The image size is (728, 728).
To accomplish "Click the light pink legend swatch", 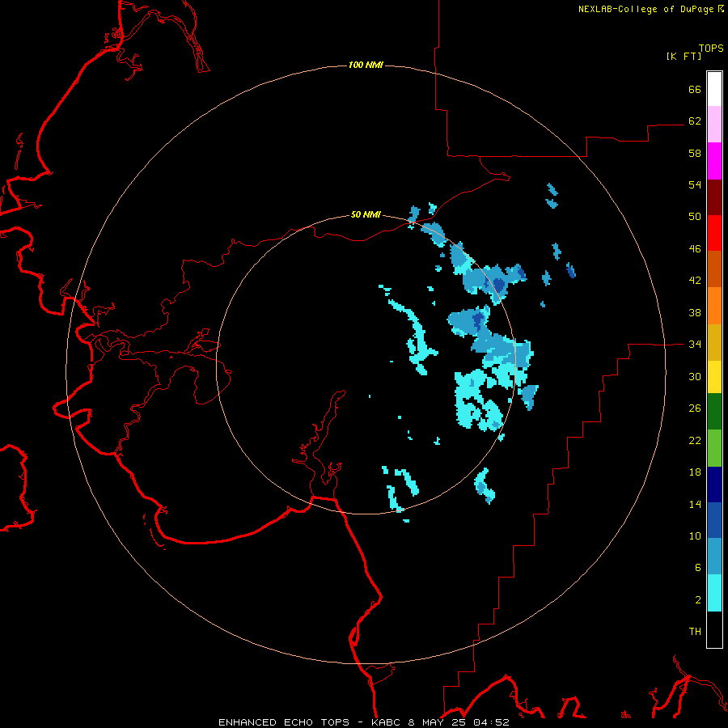I will click(714, 124).
